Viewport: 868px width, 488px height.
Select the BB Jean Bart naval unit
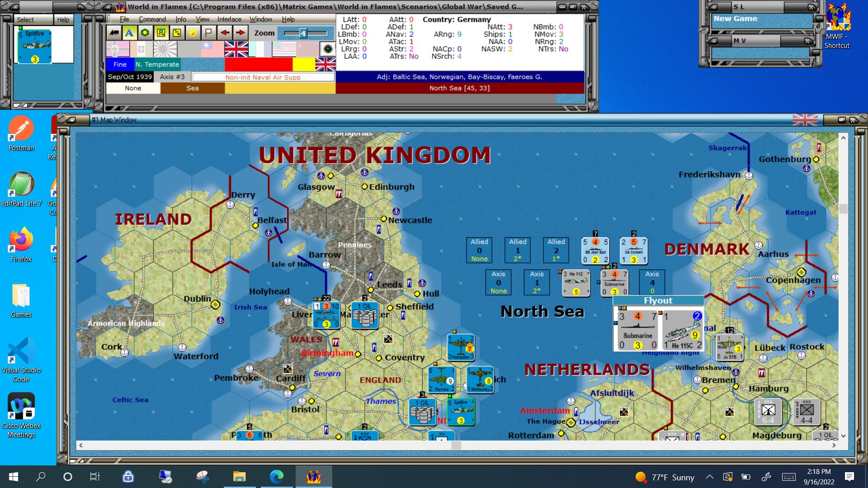pos(595,251)
